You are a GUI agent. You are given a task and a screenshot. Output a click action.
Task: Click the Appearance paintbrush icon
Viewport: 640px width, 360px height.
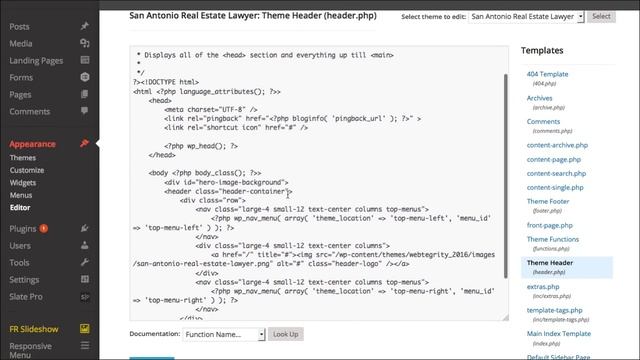coord(84,144)
